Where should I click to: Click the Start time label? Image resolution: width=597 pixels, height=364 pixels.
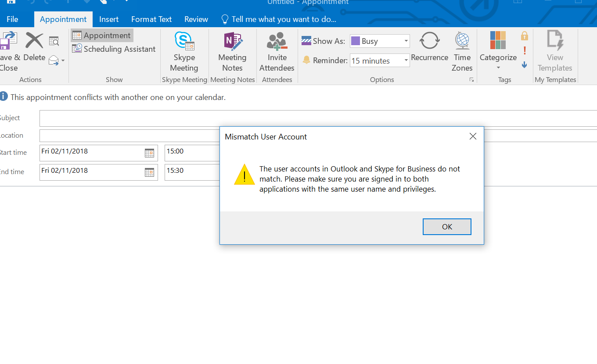click(x=13, y=153)
